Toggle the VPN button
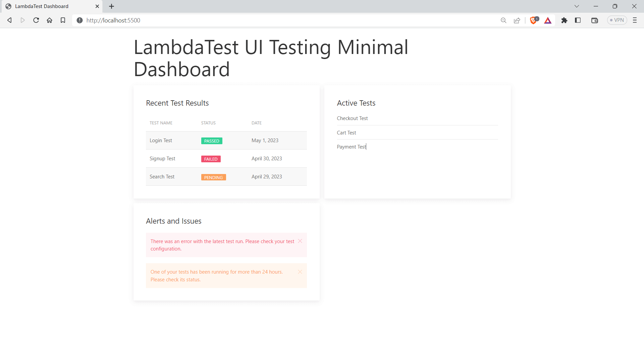 [x=617, y=20]
